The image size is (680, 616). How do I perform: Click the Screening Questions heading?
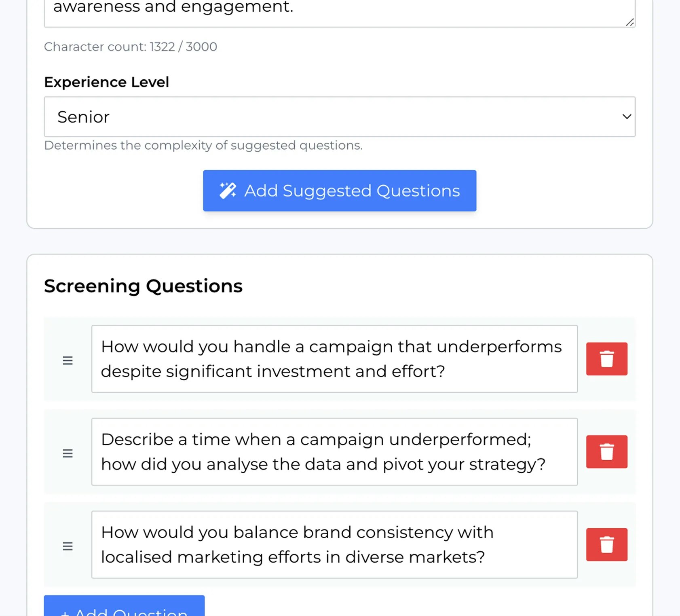[x=143, y=286]
